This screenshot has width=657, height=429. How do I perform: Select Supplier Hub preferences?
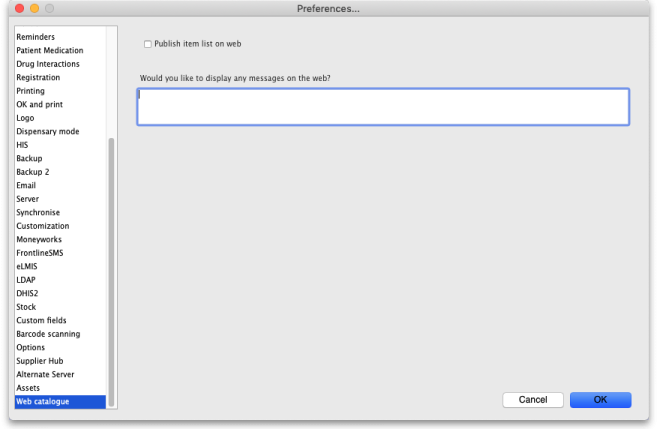point(41,361)
